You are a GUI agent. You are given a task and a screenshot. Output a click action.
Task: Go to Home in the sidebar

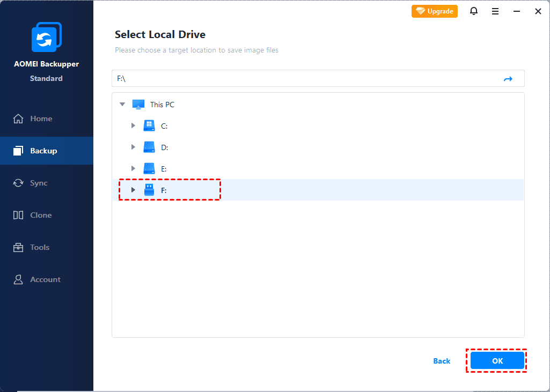click(x=41, y=119)
